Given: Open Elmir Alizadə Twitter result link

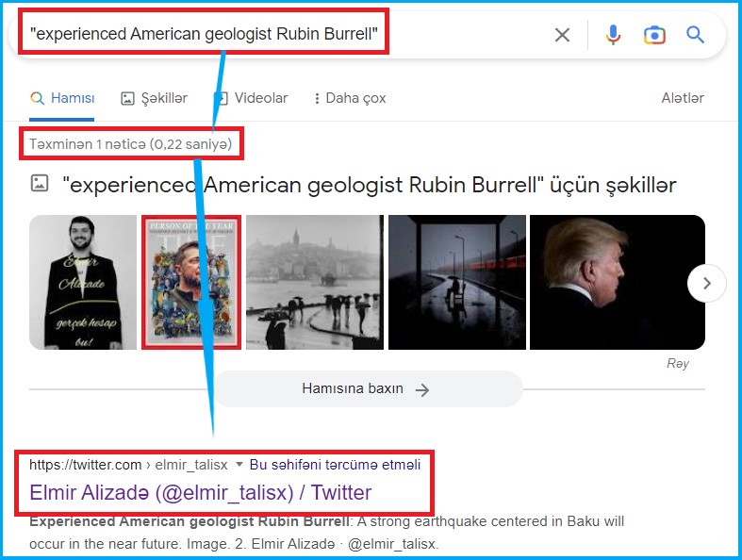Looking at the screenshot, I should click(201, 492).
